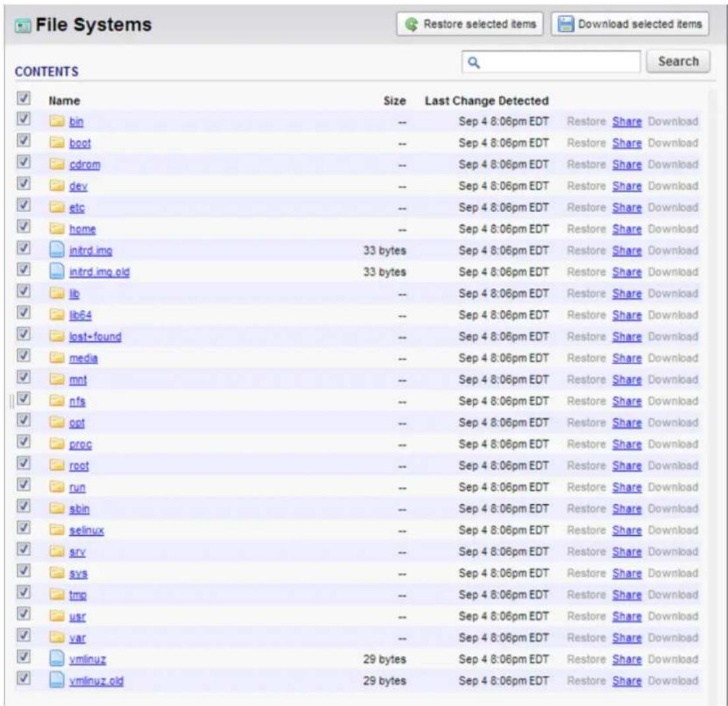Viewport: 728px width, 706px height.
Task: Toggle the select-all checkbox in header row
Action: pos(24,98)
